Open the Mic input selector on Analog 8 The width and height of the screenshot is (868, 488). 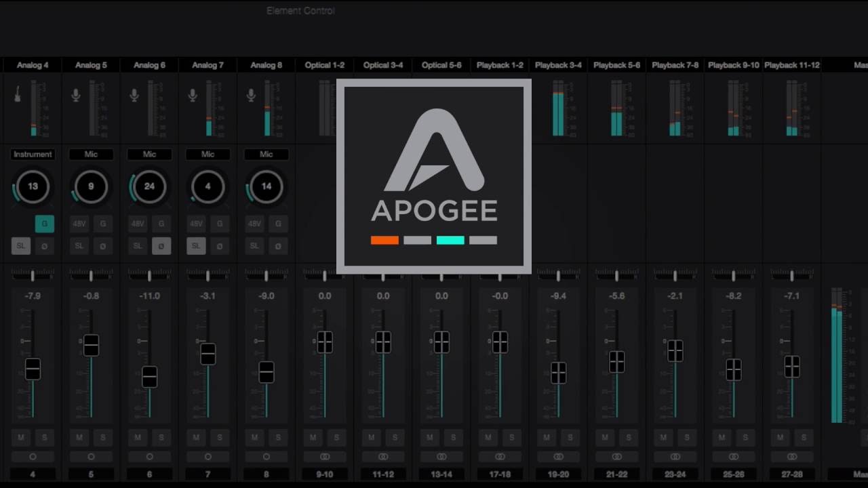pos(265,154)
